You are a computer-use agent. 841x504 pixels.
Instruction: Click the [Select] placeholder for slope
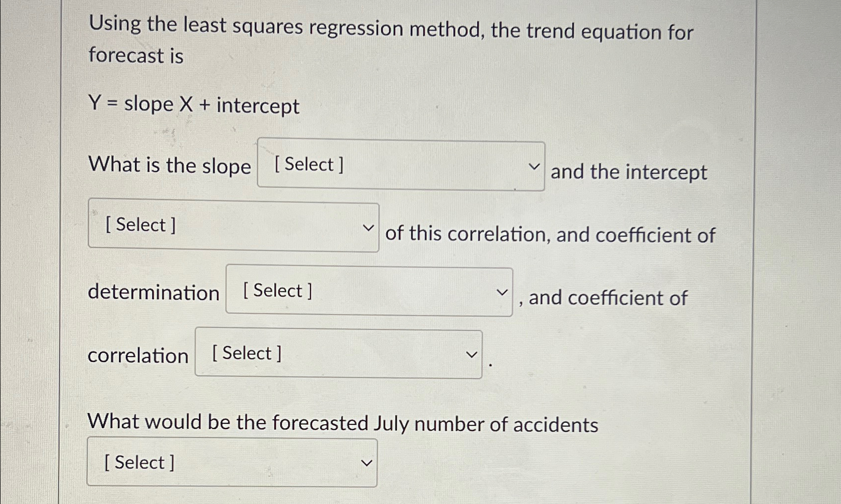click(307, 165)
